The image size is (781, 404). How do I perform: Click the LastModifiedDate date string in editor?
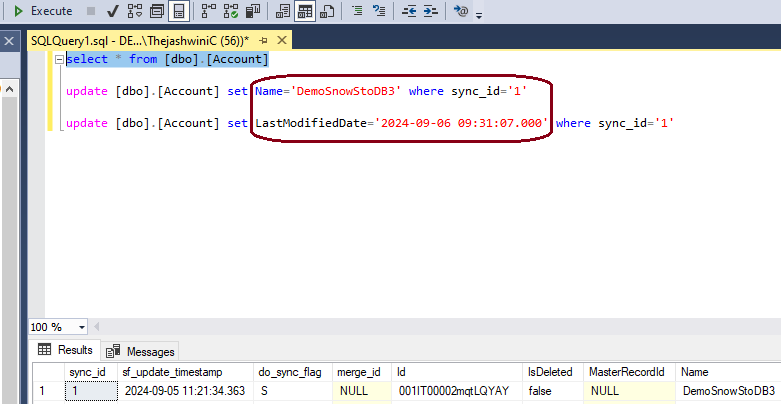(461, 123)
